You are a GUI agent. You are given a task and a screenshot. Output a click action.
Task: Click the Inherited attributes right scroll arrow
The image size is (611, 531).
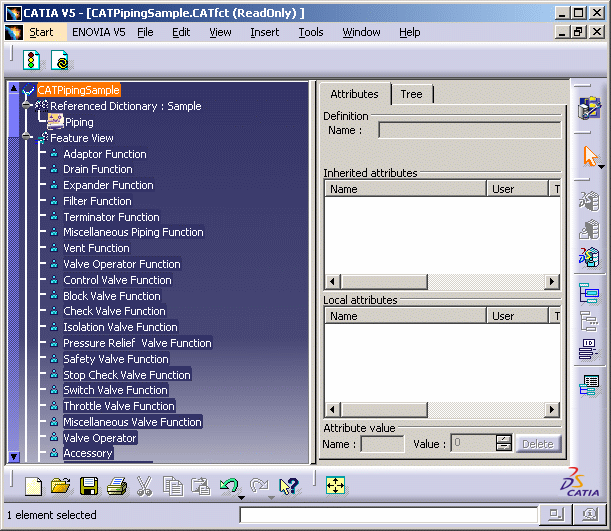[552, 281]
